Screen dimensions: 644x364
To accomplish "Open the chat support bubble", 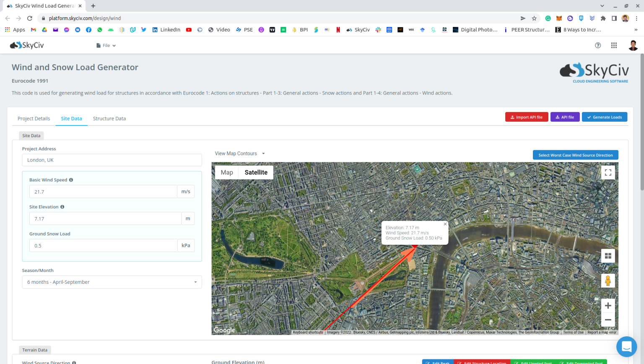I will click(x=626, y=346).
